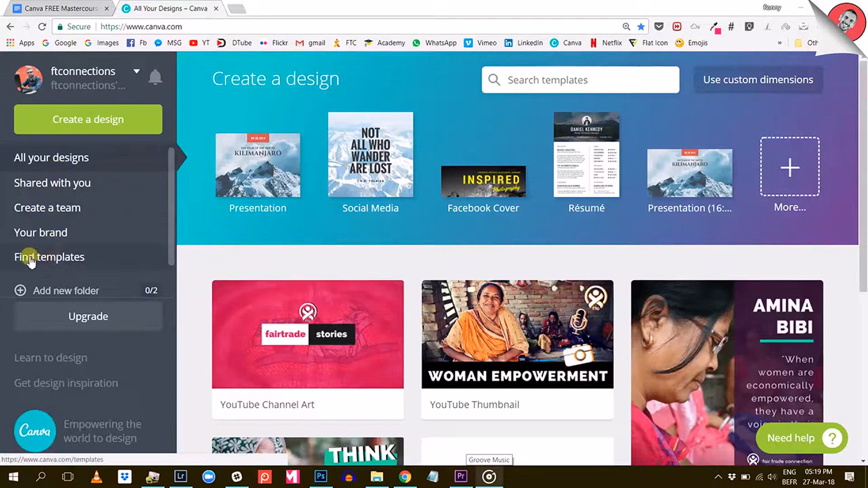Open All your designs in sidebar
Image resolution: width=868 pixels, height=488 pixels.
[x=51, y=157]
